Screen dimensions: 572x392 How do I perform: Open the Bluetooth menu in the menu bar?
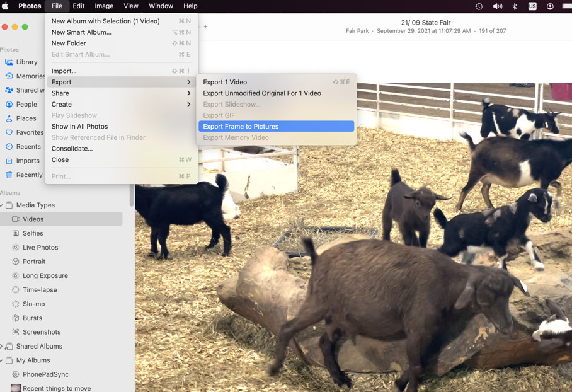[515, 6]
